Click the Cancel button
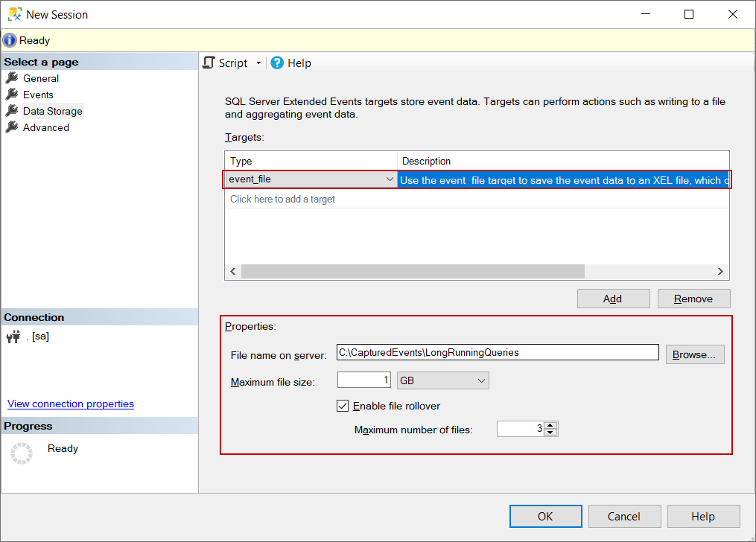Viewport: 756px width, 542px height. pos(624,517)
